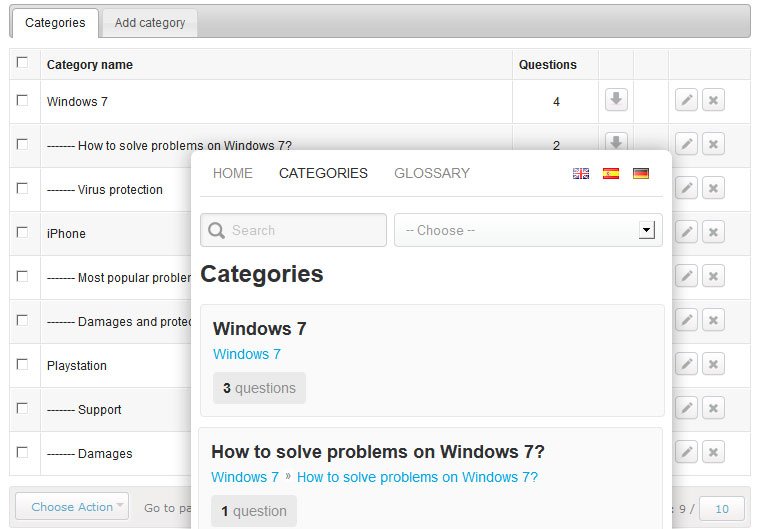Click the Search input field
This screenshot has height=529, width=763.
pyautogui.click(x=293, y=230)
